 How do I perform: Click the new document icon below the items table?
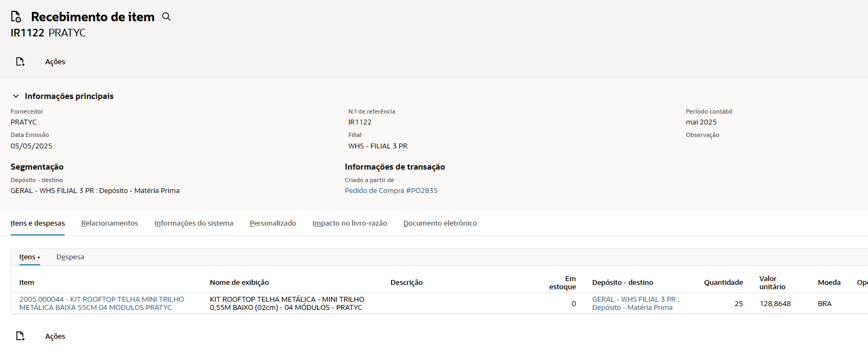pyautogui.click(x=20, y=336)
